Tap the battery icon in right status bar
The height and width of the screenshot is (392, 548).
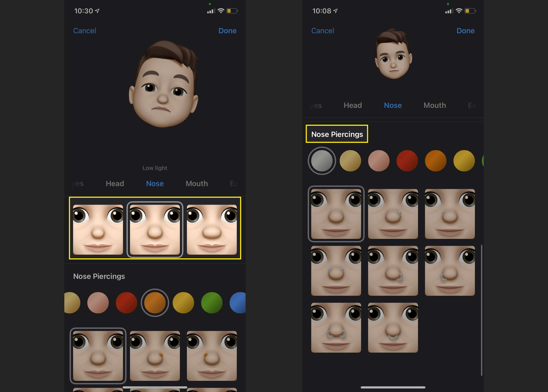470,11
